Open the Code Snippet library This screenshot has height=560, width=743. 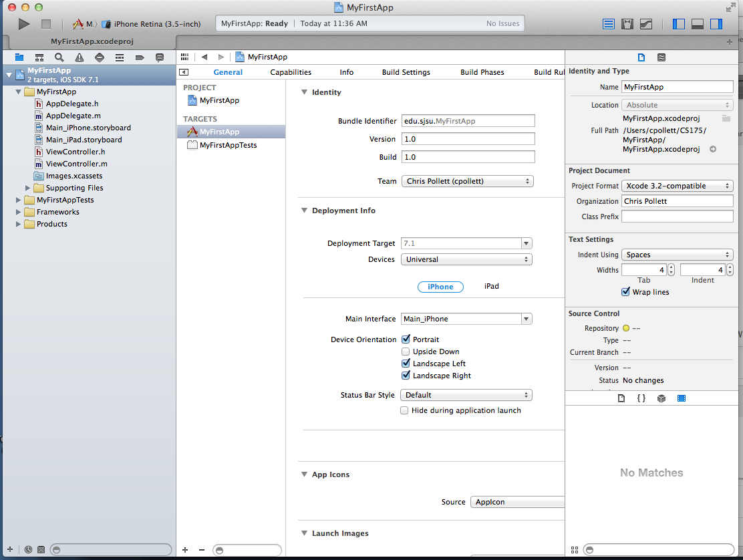coord(641,398)
